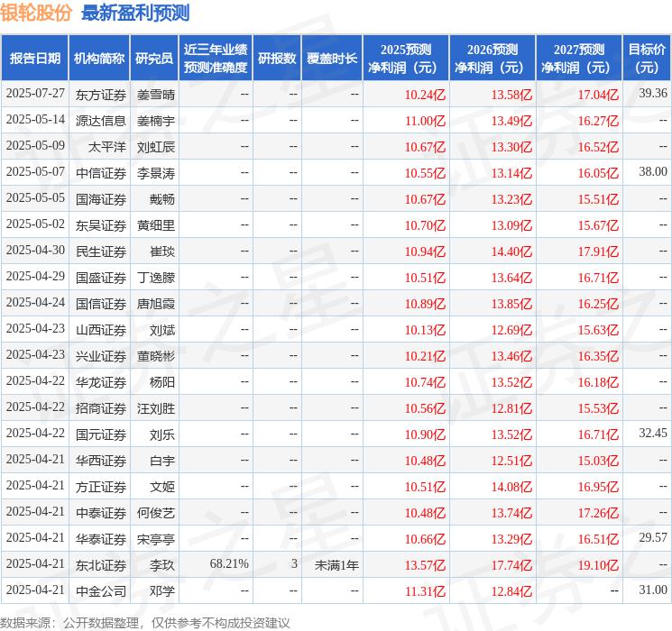Click target price 29.57
672x631 pixels.
click(653, 537)
